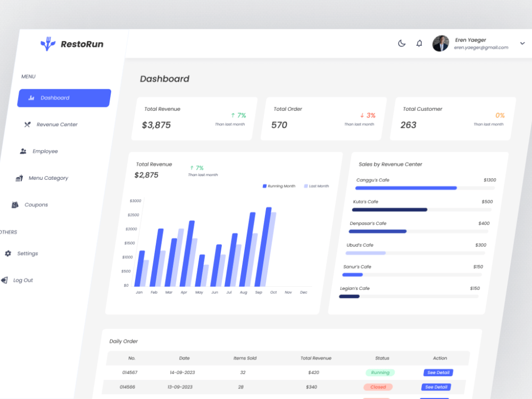Image resolution: width=532 pixels, height=399 pixels.
Task: Click the Last Month legend swatch
Action: [x=306, y=186]
